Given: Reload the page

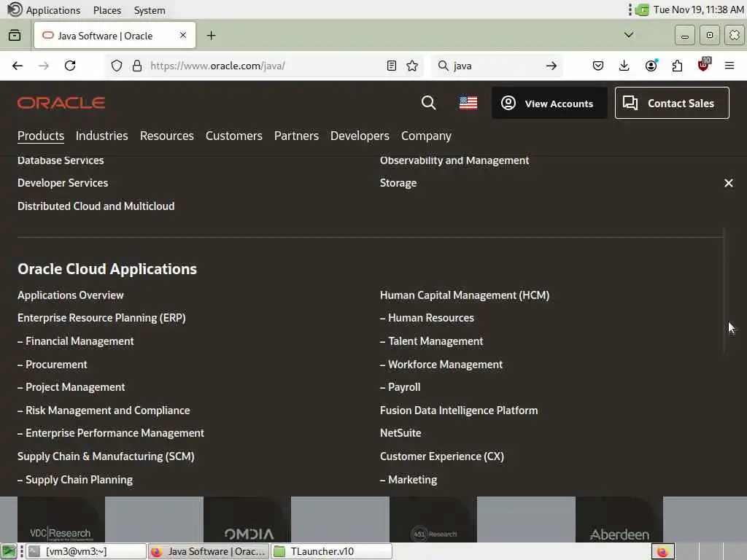Looking at the screenshot, I should point(70,66).
